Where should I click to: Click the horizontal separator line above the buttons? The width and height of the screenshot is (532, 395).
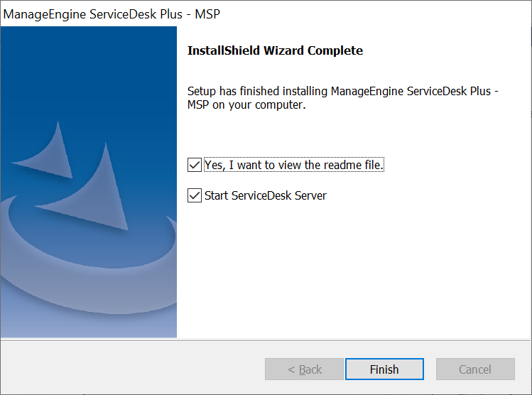tap(266, 340)
